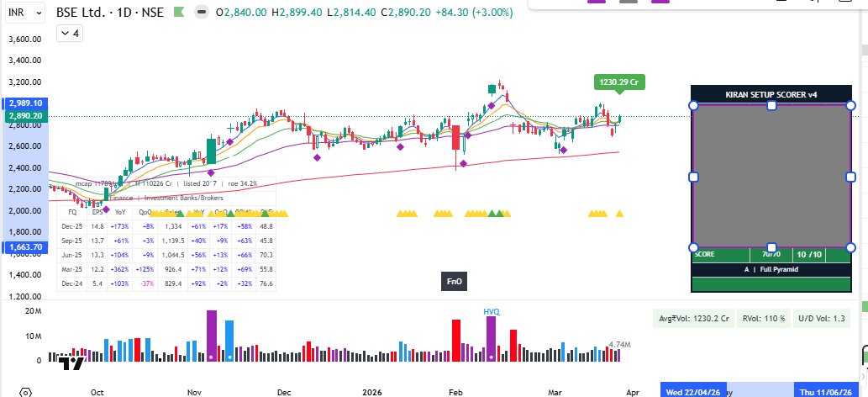The width and height of the screenshot is (868, 397).
Task: Click the Feb label on time axis
Action: (x=455, y=392)
